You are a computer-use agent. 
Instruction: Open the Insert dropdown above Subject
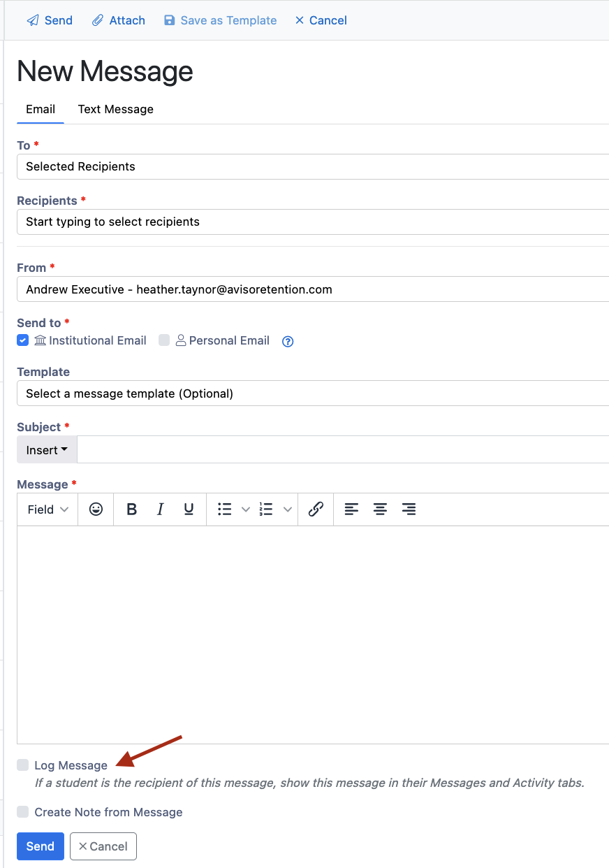[x=46, y=449]
